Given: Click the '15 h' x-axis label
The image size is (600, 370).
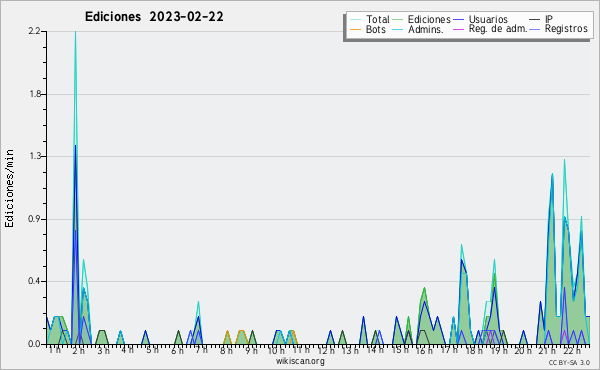Looking at the screenshot, I should 400,350.
